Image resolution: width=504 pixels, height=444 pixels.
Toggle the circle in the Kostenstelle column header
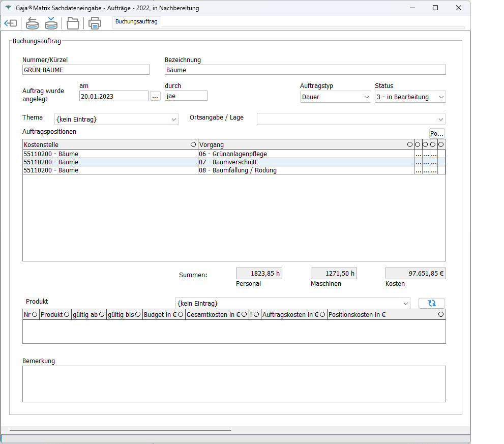(x=193, y=145)
